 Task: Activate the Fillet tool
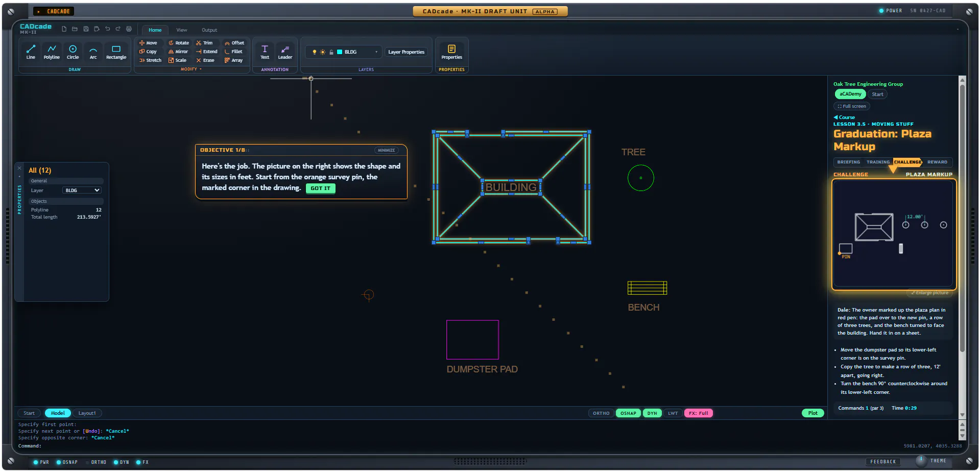pyautogui.click(x=233, y=52)
